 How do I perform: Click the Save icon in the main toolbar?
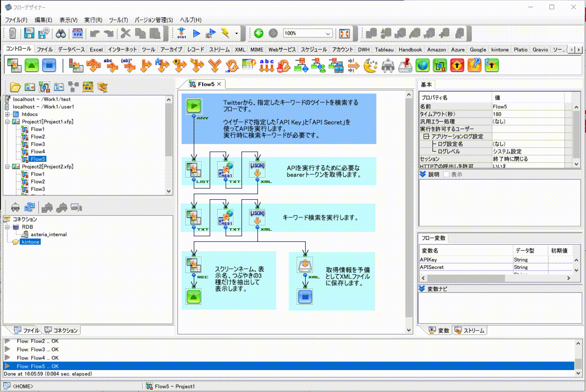(x=29, y=33)
